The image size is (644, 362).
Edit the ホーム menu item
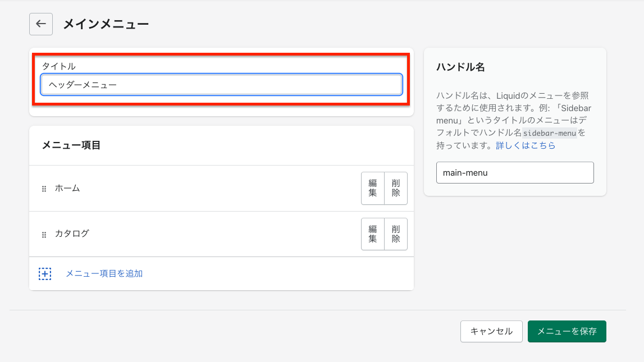tap(372, 188)
